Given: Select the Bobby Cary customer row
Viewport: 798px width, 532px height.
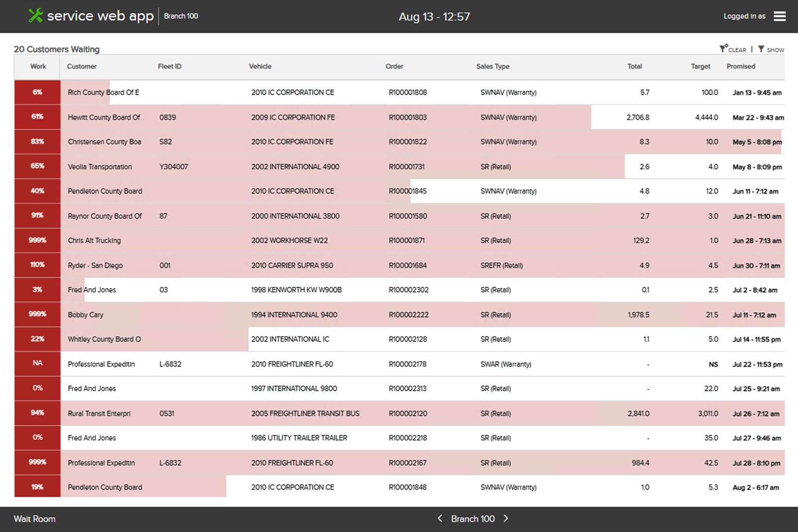Looking at the screenshot, I should pyautogui.click(x=86, y=315).
